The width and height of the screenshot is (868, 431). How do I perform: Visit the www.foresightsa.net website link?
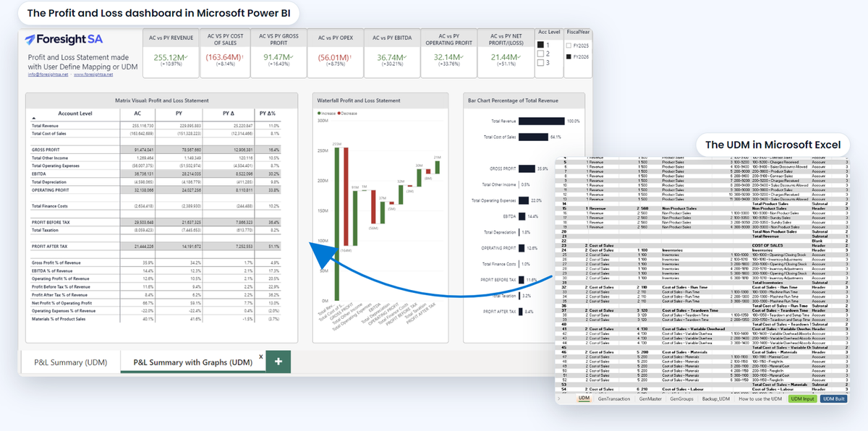coord(94,74)
